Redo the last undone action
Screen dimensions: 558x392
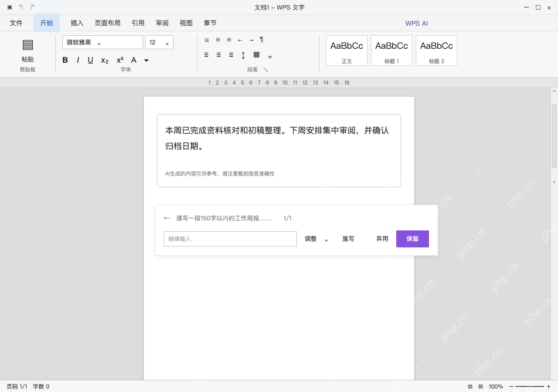tap(32, 7)
